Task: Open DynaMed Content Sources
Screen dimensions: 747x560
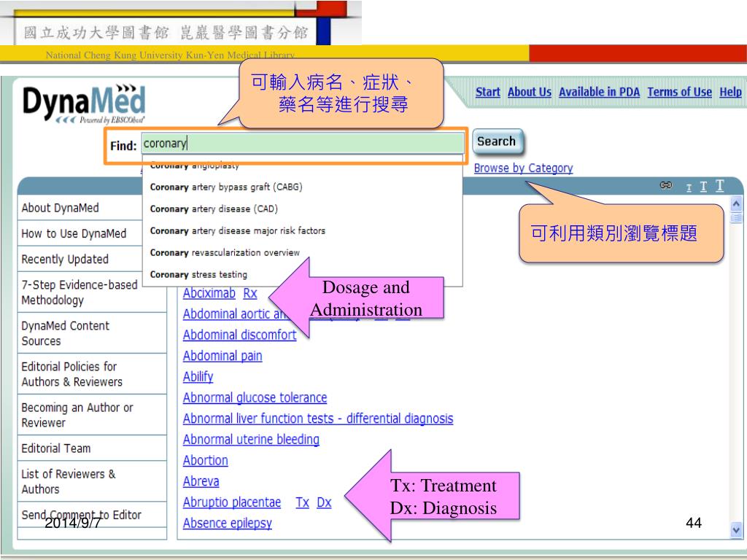Action: pyautogui.click(x=92, y=333)
